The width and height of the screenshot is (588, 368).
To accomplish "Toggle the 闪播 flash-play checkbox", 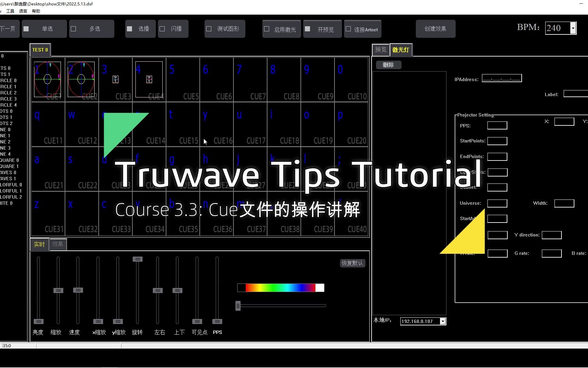I will pyautogui.click(x=162, y=29).
